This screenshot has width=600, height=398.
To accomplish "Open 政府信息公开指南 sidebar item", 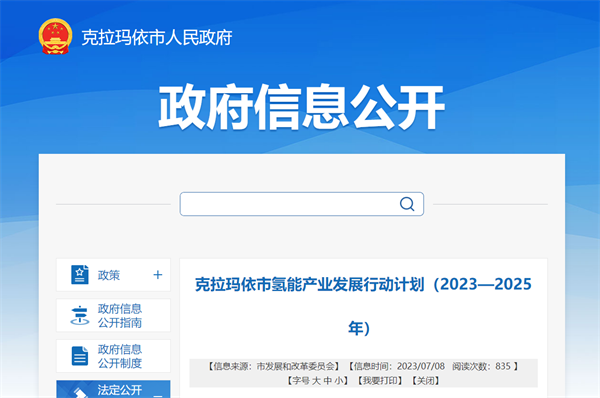I will click(113, 315).
